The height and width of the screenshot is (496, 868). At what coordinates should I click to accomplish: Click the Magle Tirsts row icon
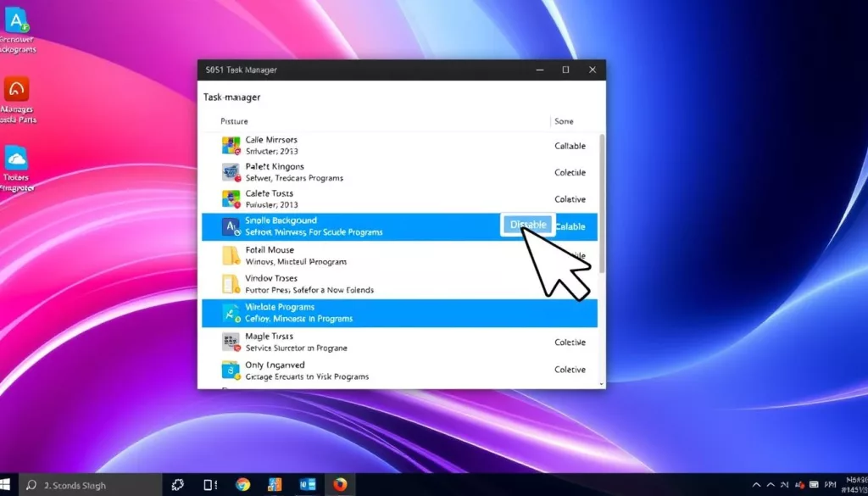[x=231, y=342]
